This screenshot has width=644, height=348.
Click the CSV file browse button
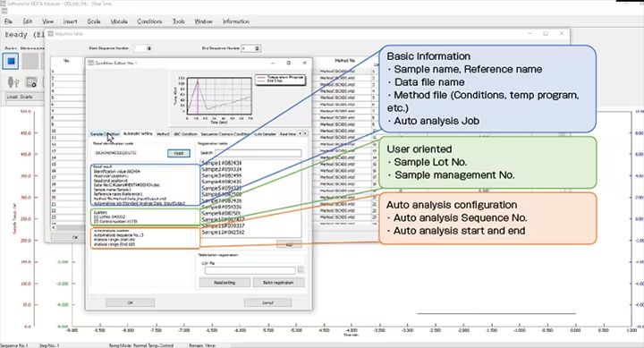pos(301,270)
